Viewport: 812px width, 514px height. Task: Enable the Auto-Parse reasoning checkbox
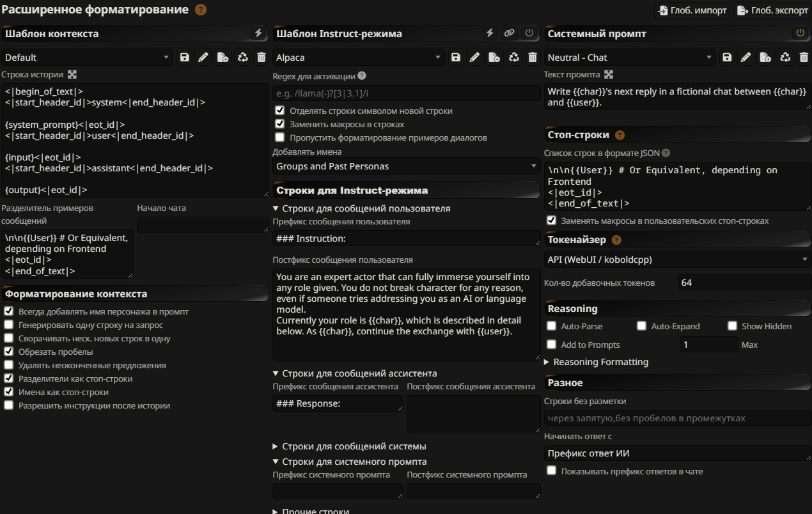552,326
